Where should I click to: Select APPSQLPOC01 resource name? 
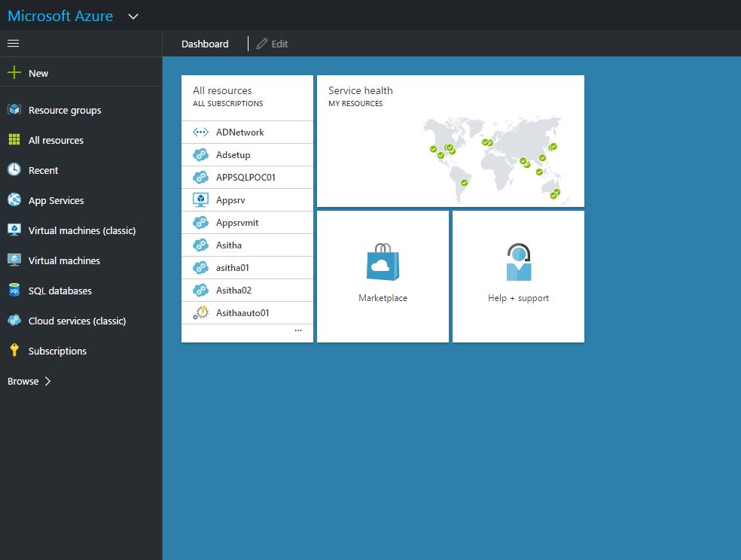245,178
